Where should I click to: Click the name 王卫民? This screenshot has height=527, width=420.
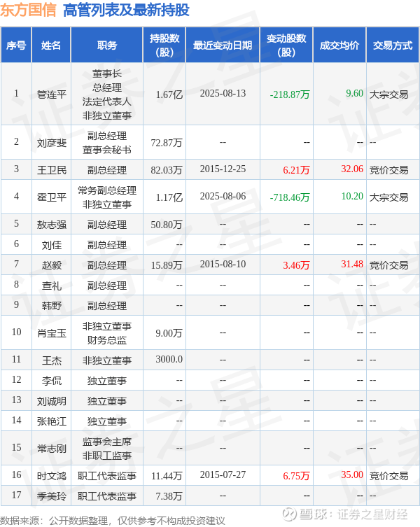(x=51, y=170)
